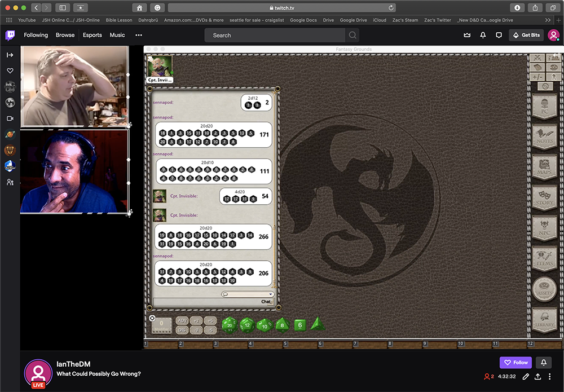Open the +/- modifiers panel icon
The height and width of the screenshot is (392, 564).
pyautogui.click(x=537, y=77)
